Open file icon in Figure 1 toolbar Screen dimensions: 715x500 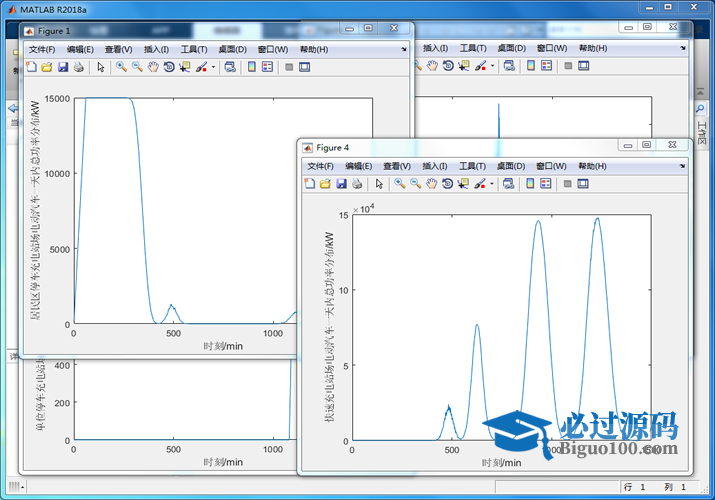(47, 67)
